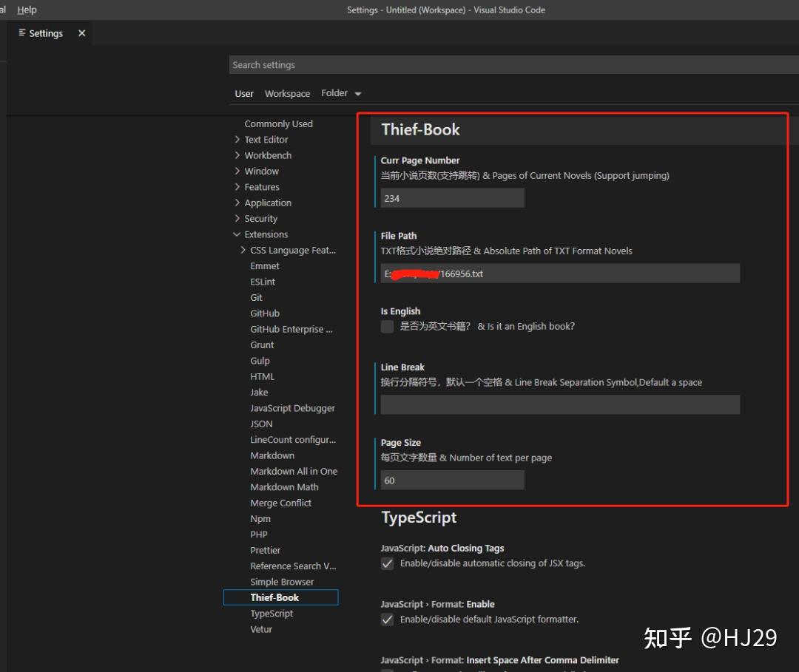The image size is (799, 672).
Task: Open the Help menu
Action: coord(27,10)
